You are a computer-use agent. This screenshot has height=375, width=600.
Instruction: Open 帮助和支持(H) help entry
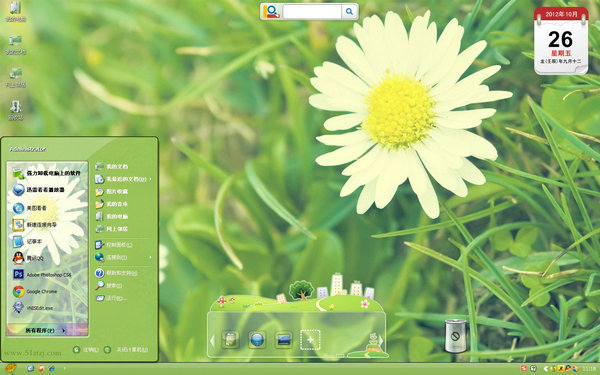click(116, 273)
